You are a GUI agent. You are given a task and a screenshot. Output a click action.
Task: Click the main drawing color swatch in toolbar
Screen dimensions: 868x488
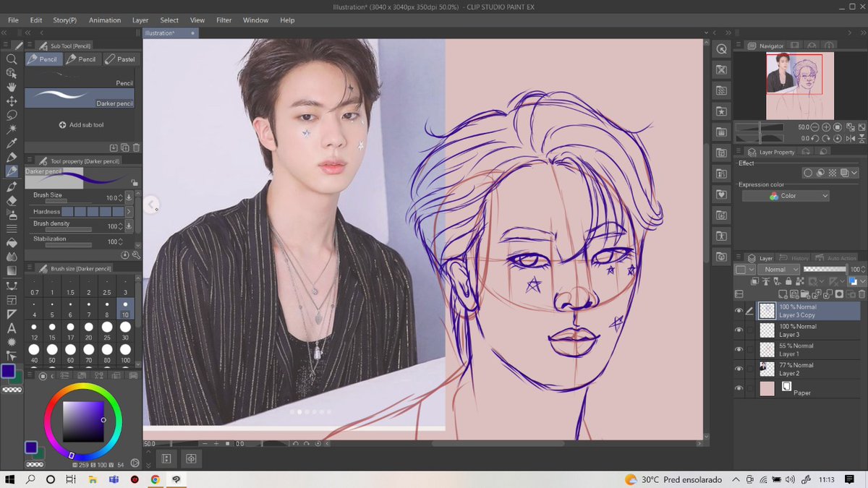pyautogui.click(x=9, y=371)
